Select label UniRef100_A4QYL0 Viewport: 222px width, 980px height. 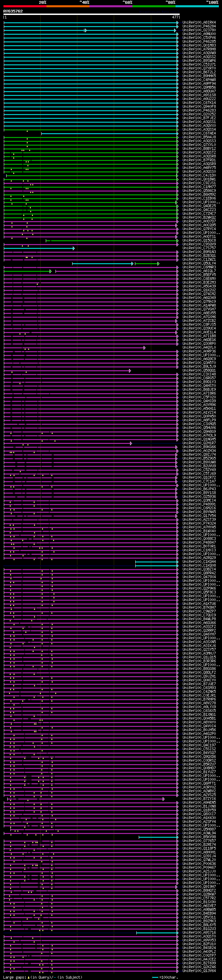(199, 347)
